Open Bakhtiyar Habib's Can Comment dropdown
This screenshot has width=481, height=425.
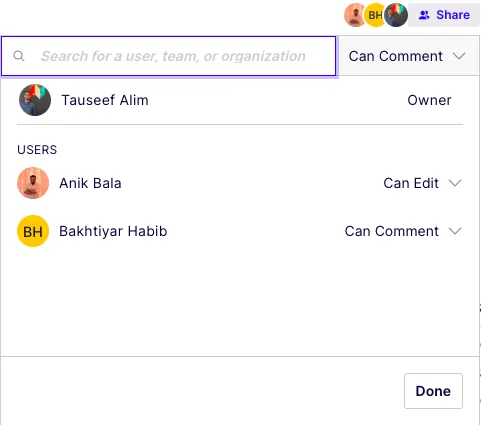pos(403,231)
